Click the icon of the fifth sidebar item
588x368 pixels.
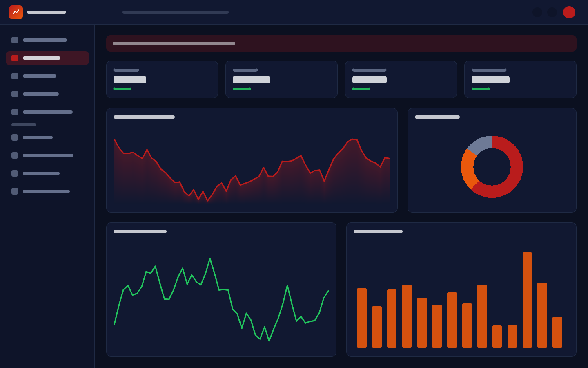click(15, 112)
